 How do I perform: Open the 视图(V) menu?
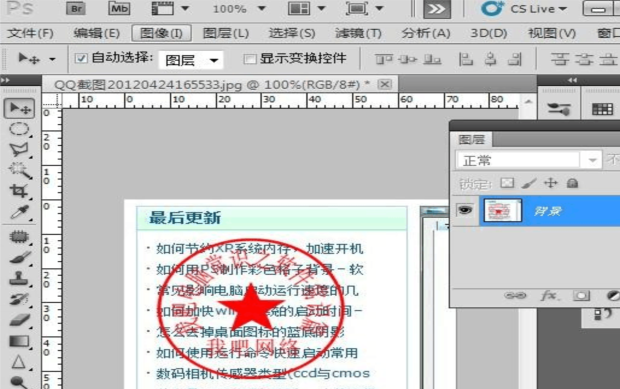click(x=552, y=33)
